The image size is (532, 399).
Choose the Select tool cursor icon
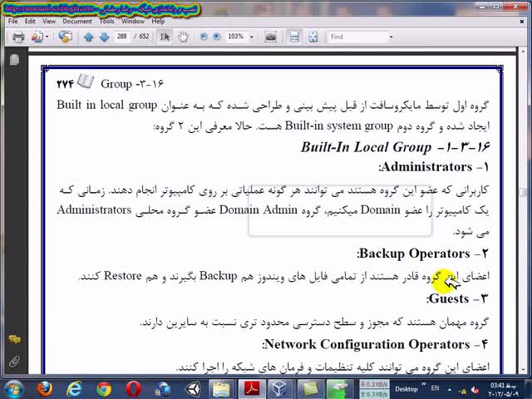(x=165, y=37)
